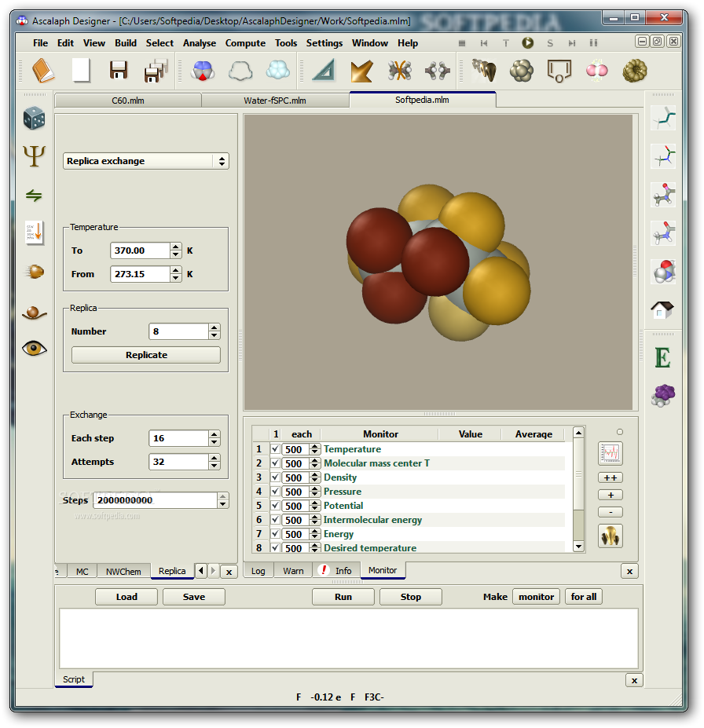704x728 pixels.
Task: Toggle Intermolecular energy checkbox
Action: [275, 520]
